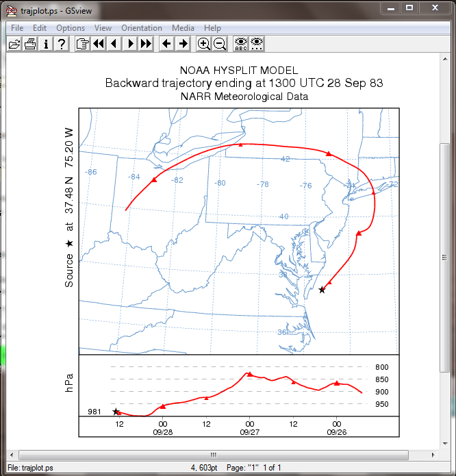Click the GSview ghost icon in the title bar
456x476 pixels.
coord(11,11)
